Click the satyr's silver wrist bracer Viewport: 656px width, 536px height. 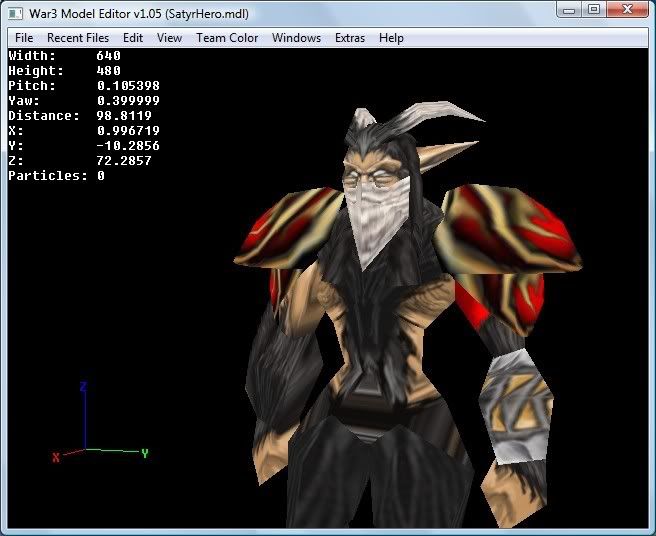[x=516, y=406]
